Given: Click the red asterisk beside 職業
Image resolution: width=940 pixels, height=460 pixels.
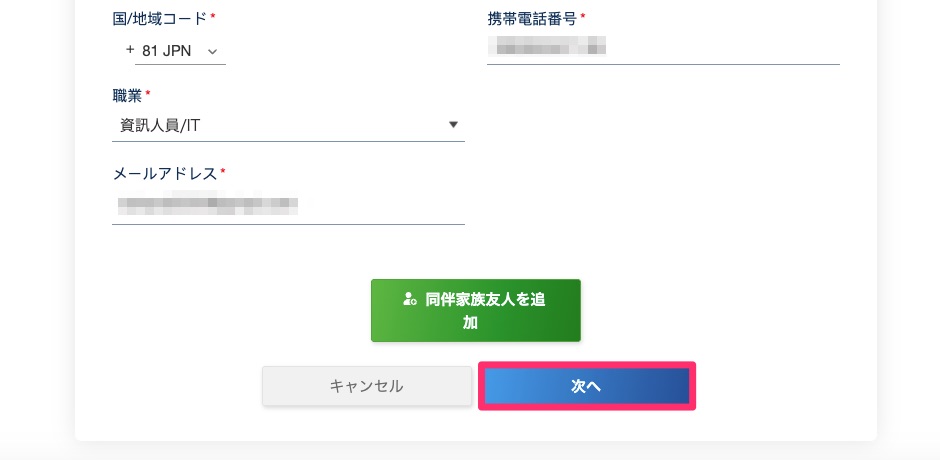Looking at the screenshot, I should [148, 95].
